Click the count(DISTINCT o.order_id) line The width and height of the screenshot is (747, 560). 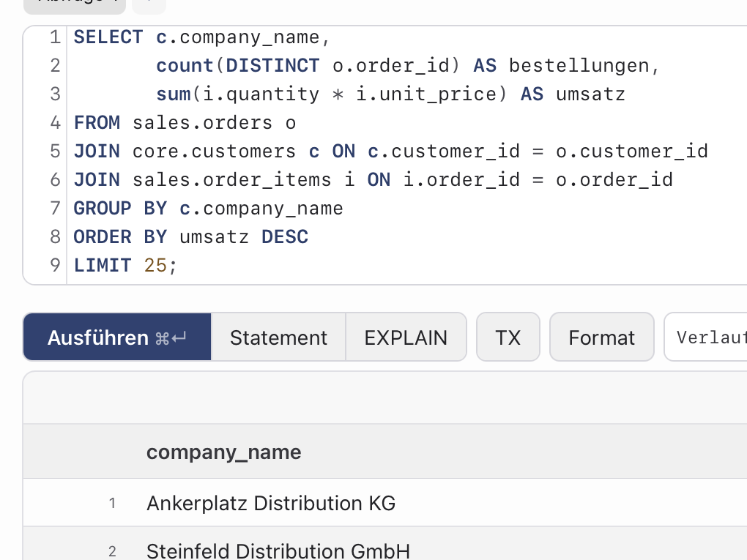[408, 66]
